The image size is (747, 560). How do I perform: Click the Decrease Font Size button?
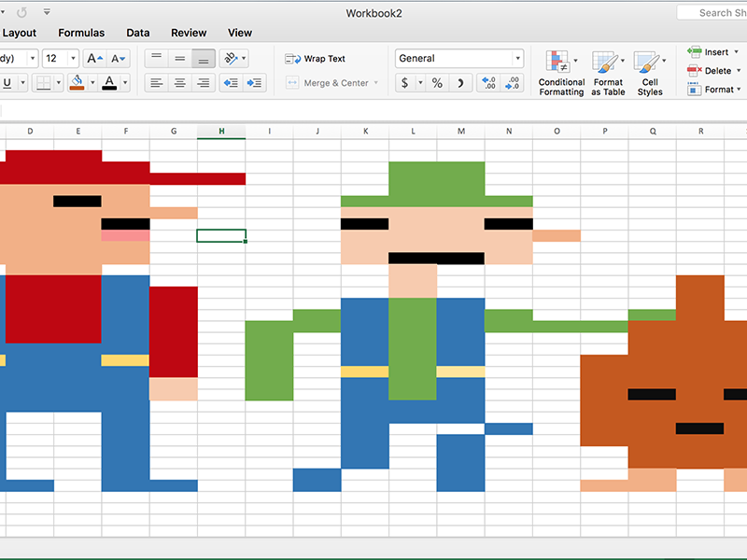[x=118, y=59]
